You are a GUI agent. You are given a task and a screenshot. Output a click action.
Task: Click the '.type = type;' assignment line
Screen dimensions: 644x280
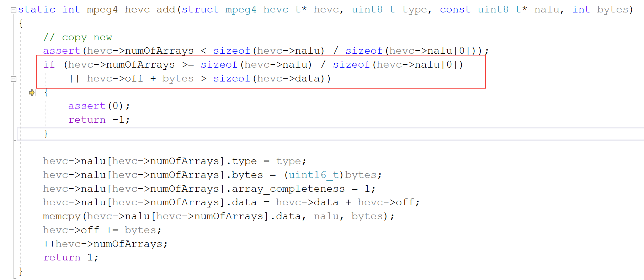[x=175, y=161]
